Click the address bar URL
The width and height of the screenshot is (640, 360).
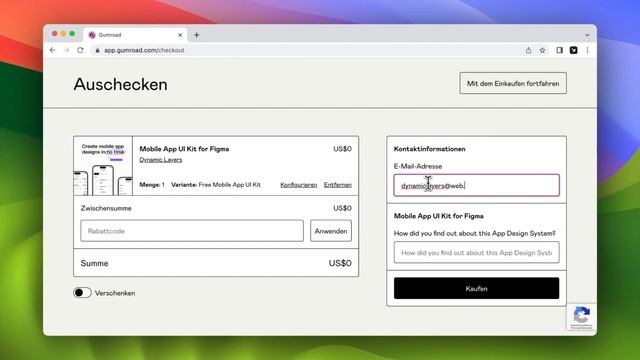click(144, 50)
